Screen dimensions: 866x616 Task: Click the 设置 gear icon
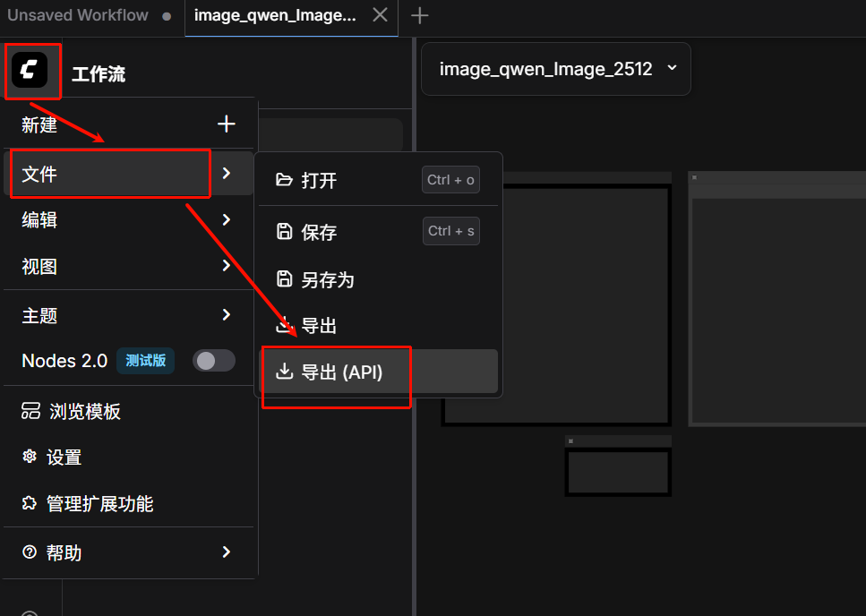point(30,456)
